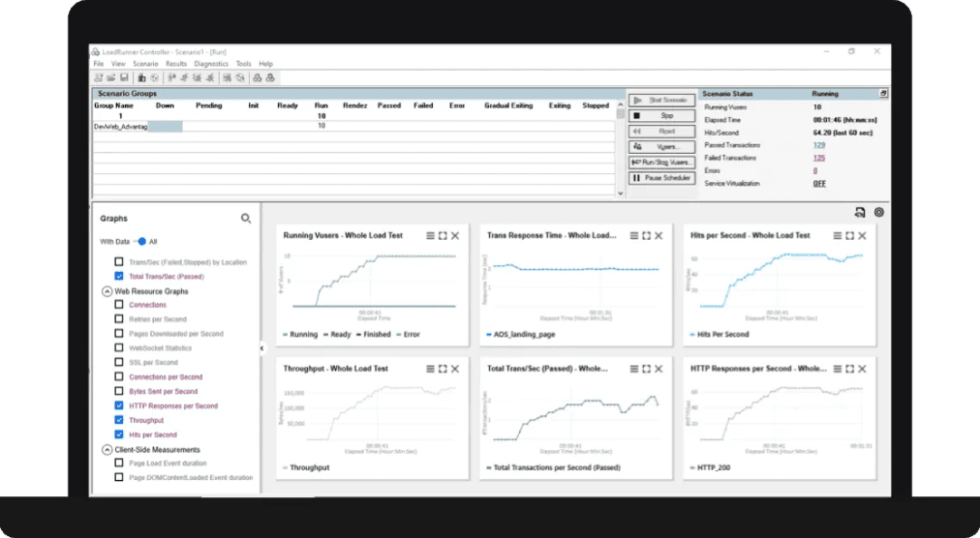Open the Diagnostics menu
This screenshot has width=980, height=538.
tap(210, 64)
